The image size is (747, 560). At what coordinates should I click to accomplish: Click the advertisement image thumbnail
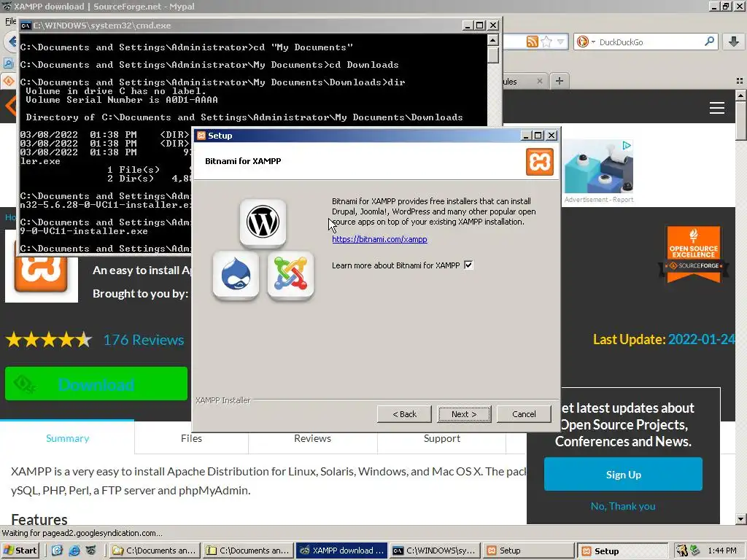pyautogui.click(x=599, y=167)
